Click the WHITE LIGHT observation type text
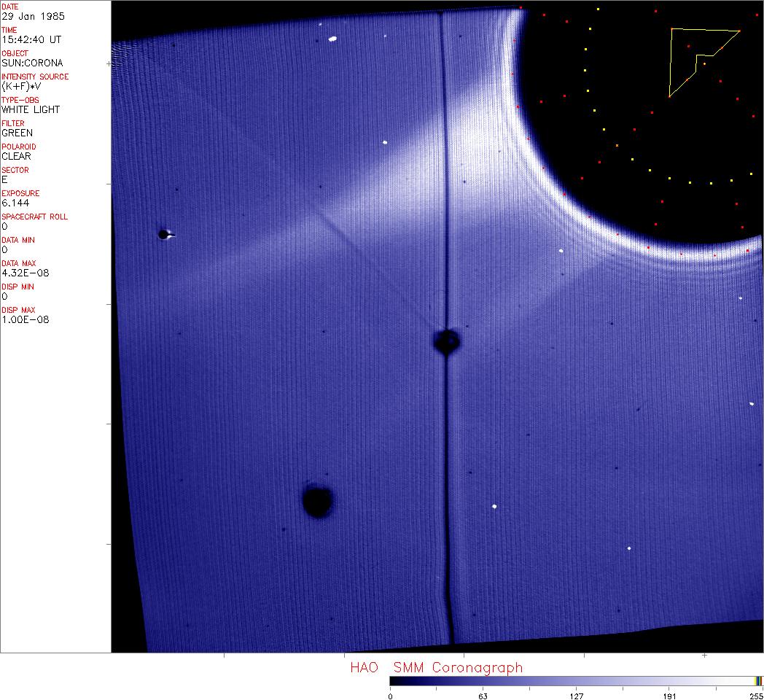Image resolution: width=764 pixels, height=700 pixels. tap(31, 109)
